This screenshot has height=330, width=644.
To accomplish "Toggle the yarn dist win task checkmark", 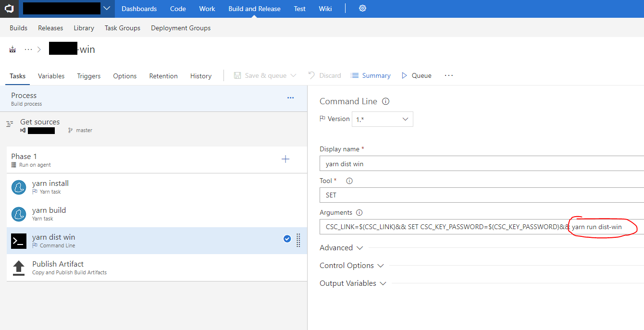I will (287, 239).
